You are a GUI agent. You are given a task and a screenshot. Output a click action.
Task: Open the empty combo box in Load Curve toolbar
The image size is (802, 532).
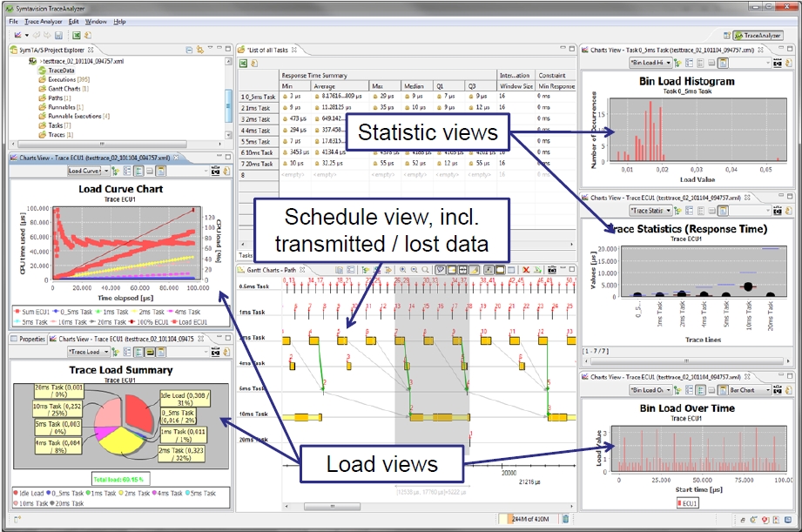188,171
